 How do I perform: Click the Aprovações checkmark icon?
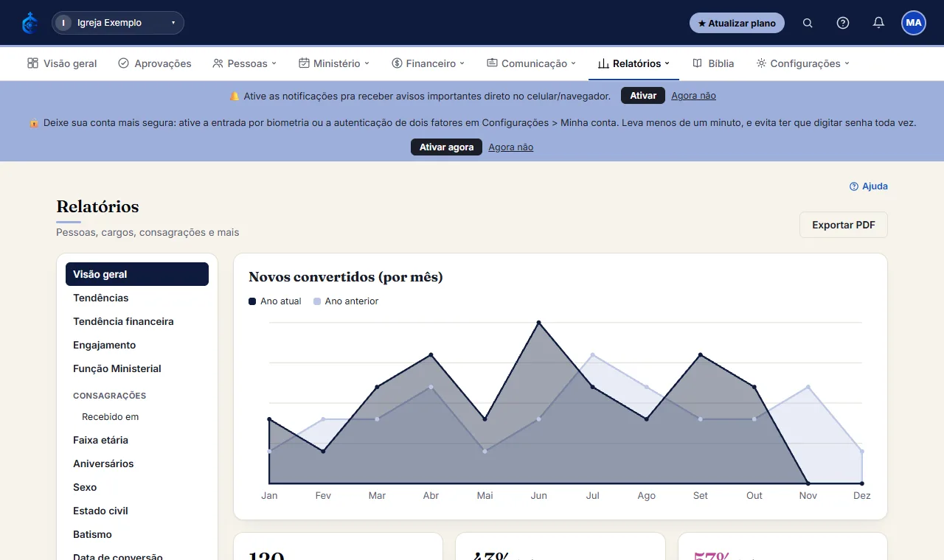click(123, 63)
